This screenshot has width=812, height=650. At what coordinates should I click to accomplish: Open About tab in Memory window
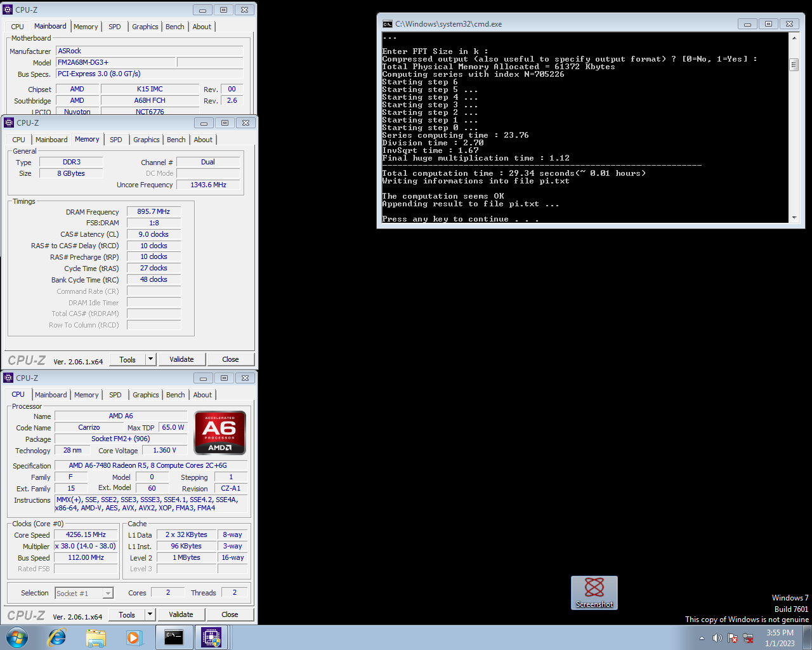[203, 140]
